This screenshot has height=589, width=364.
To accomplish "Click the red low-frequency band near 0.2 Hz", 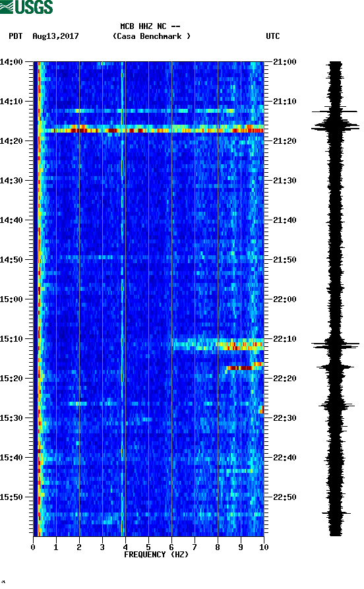I will [x=38, y=299].
